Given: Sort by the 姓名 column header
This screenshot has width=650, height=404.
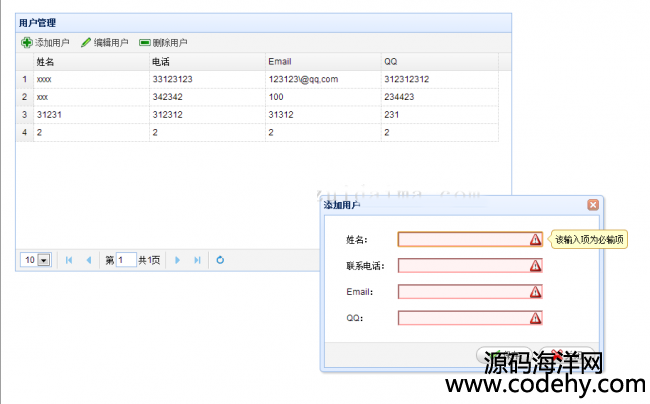Looking at the screenshot, I should click(90, 62).
